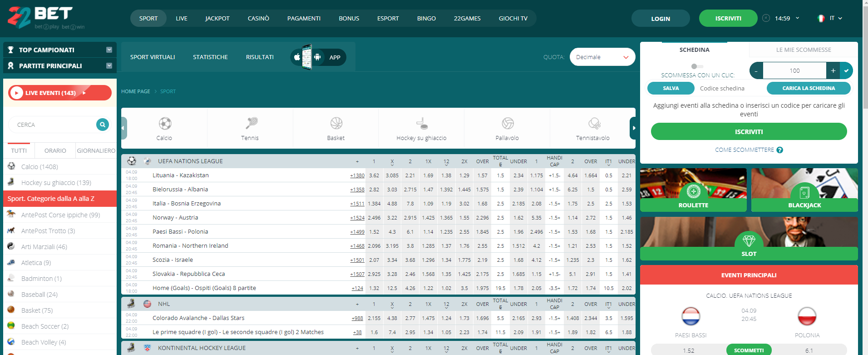Select the Basket ball icon

point(336,123)
